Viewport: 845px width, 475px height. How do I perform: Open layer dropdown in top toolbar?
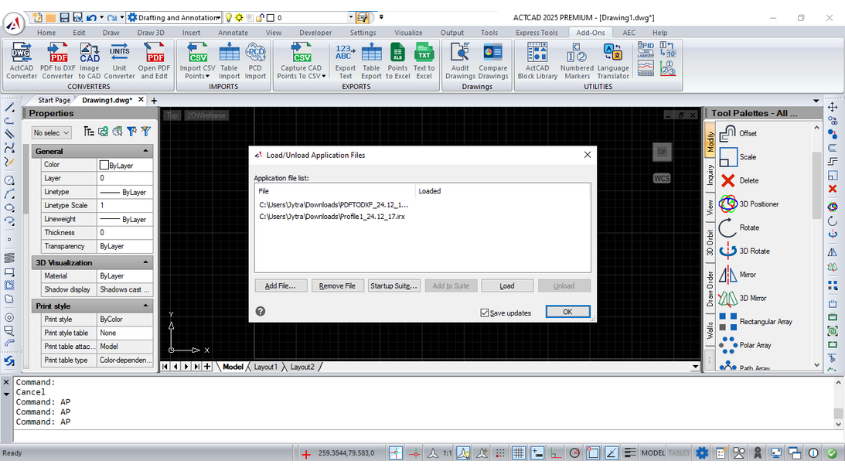(351, 18)
